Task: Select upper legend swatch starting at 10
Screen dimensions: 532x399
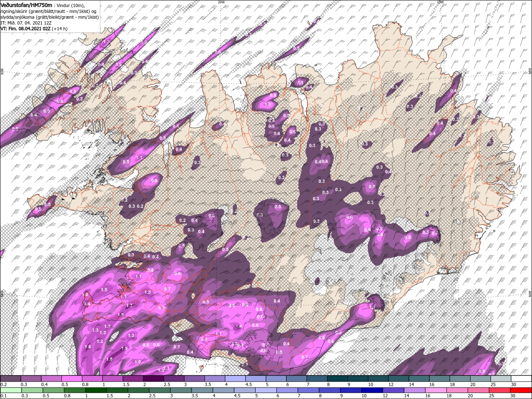Action: (378, 378)
